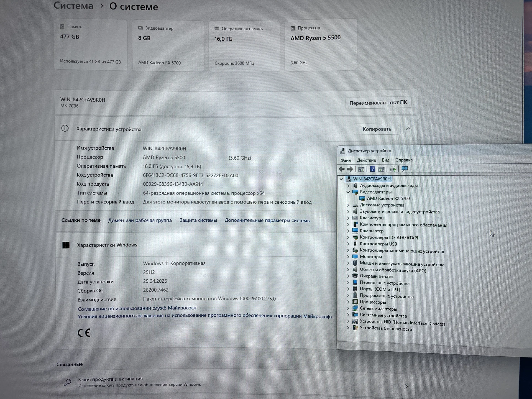The width and height of the screenshot is (532, 399).
Task: Scan for hardware changes via monitor icon
Action: [x=405, y=169]
